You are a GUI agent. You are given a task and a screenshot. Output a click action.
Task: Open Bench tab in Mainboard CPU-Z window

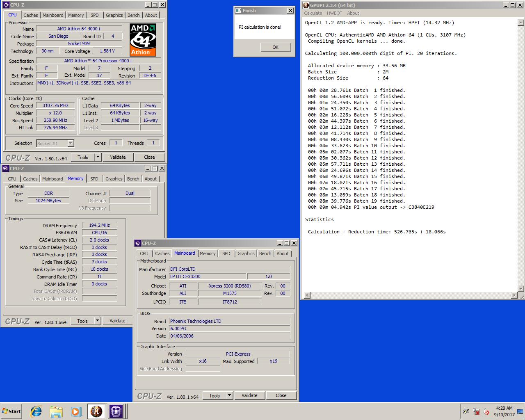pos(265,253)
